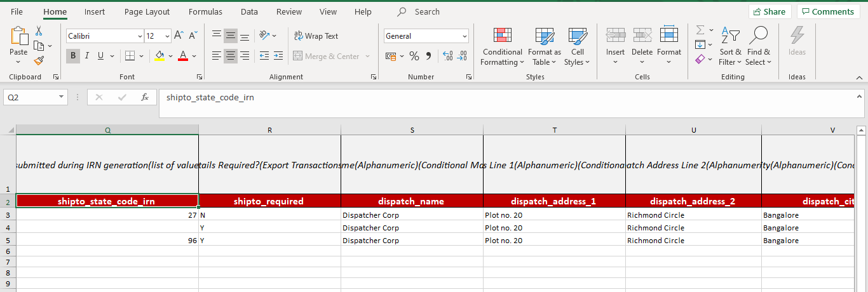Open font color dropdown arrow
This screenshot has height=292, width=868.
coord(194,56)
